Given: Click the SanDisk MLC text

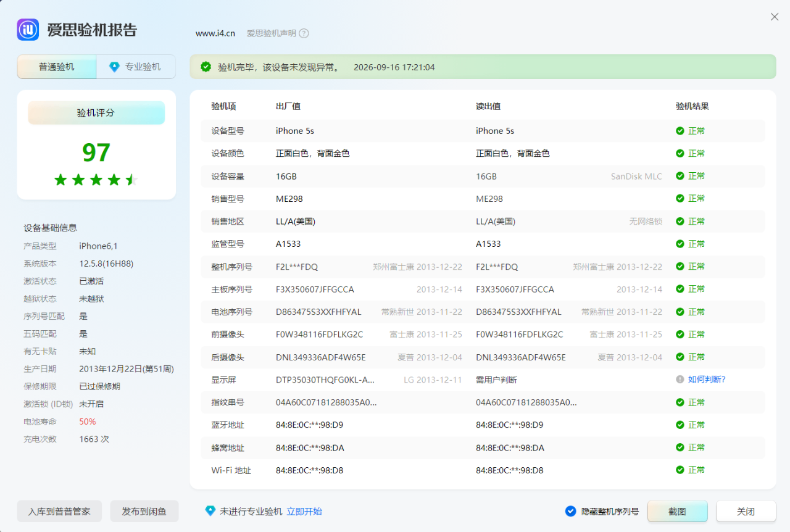Looking at the screenshot, I should pos(636,176).
